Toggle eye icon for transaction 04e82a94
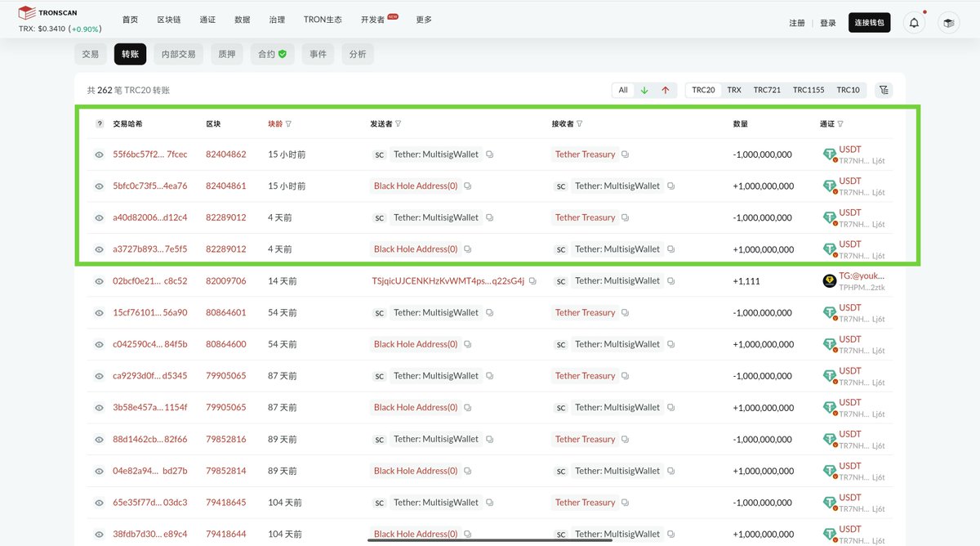 pyautogui.click(x=100, y=471)
